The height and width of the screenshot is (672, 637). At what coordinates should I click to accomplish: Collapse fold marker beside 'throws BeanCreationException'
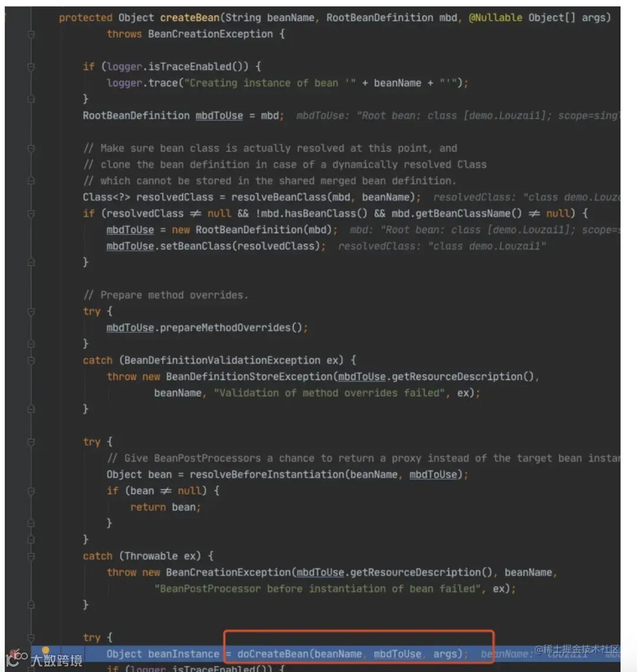(x=31, y=34)
